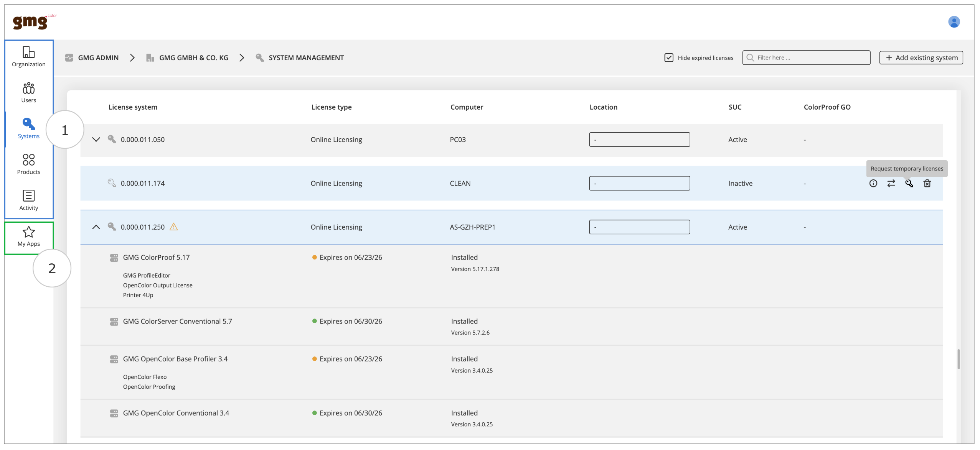
Task: Click the location field for CLEAN
Action: point(639,183)
